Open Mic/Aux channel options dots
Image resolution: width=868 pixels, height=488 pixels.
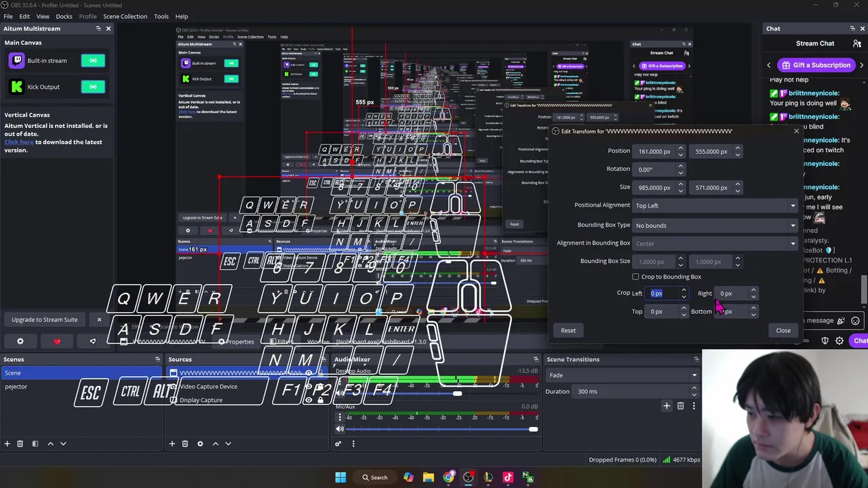(340, 418)
